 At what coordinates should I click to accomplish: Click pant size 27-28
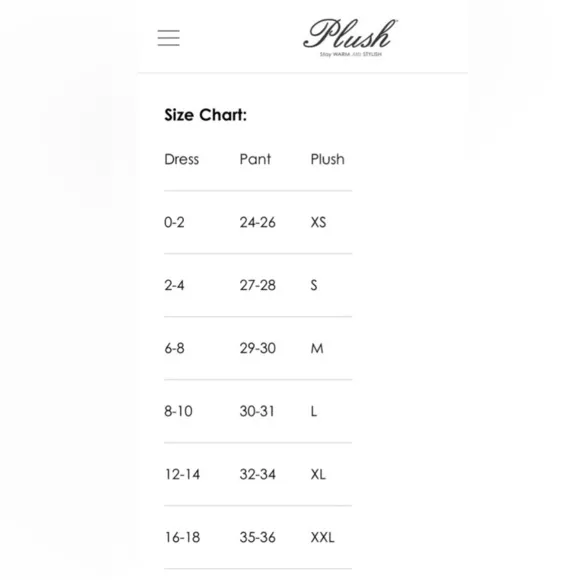coord(257,285)
